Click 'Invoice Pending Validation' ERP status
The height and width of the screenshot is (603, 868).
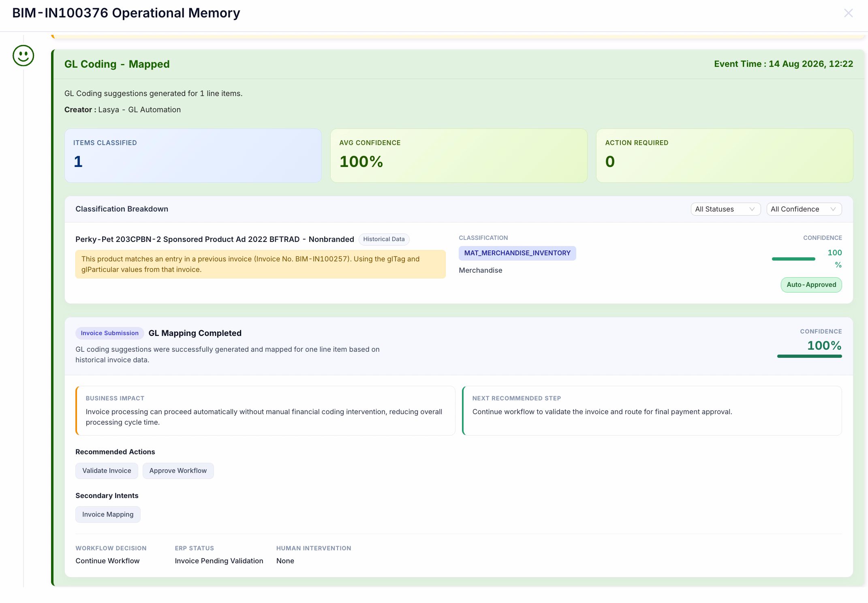pyautogui.click(x=219, y=561)
